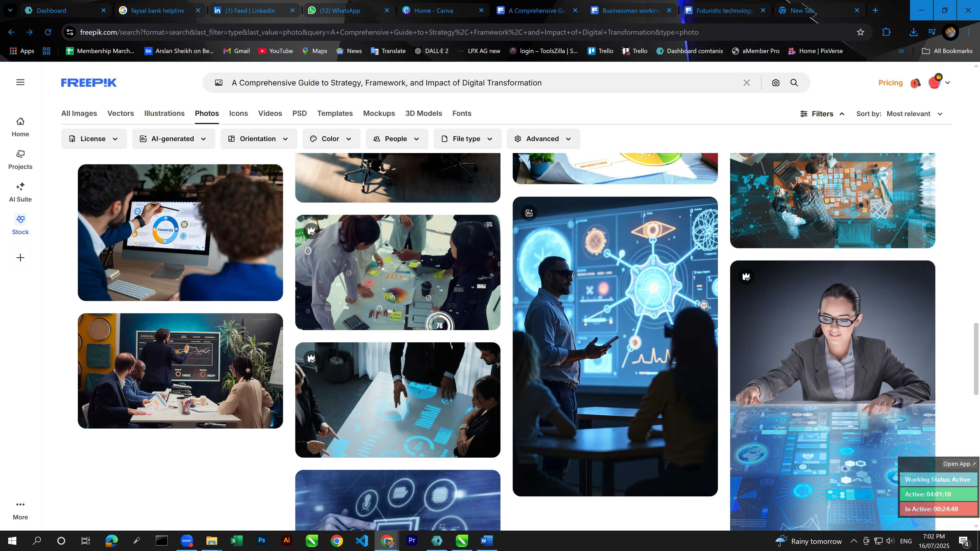This screenshot has width=980, height=551.
Task: Open the notifications bell
Action: click(x=915, y=82)
